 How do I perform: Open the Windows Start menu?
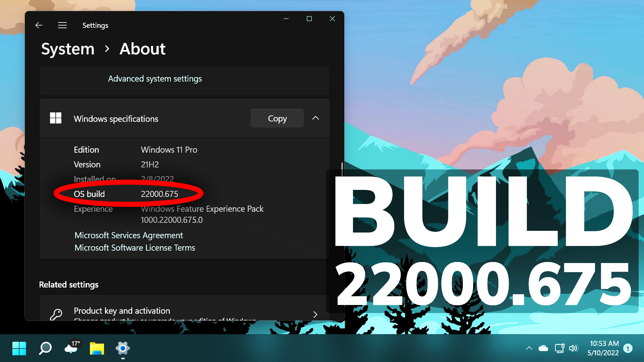19,348
